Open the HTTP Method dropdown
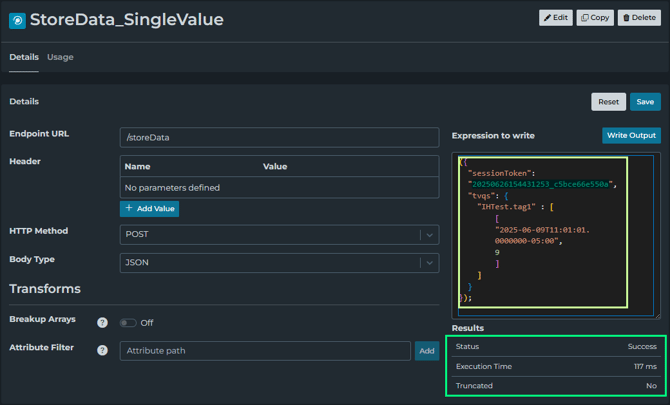 pyautogui.click(x=279, y=235)
